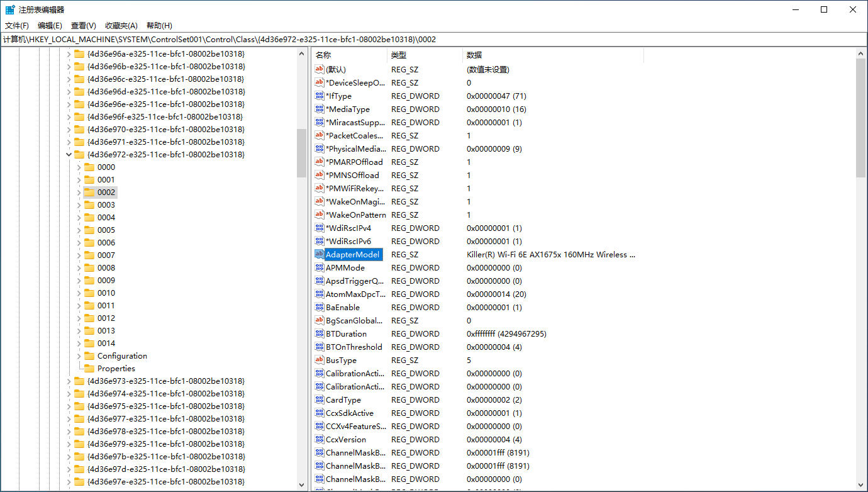Viewport: 868px width, 492px height.
Task: Click values pane scroll up arrow
Action: coord(861,54)
